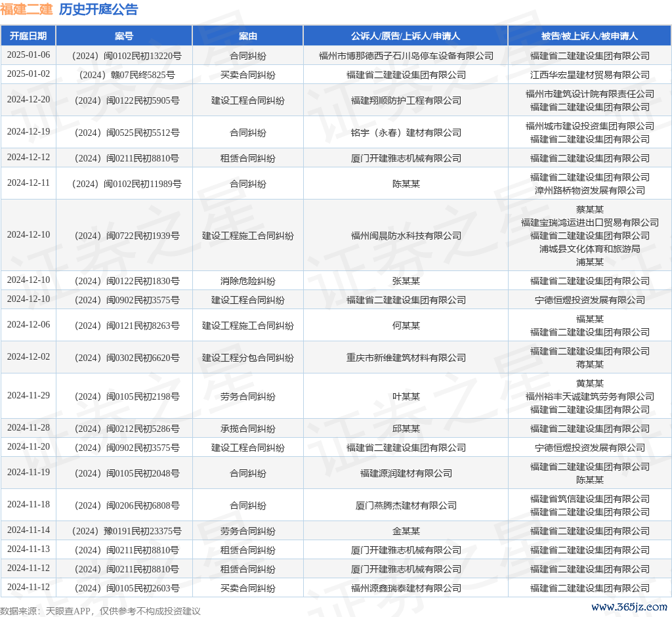Click the 承揽合同纠纷 case cause

point(247,429)
